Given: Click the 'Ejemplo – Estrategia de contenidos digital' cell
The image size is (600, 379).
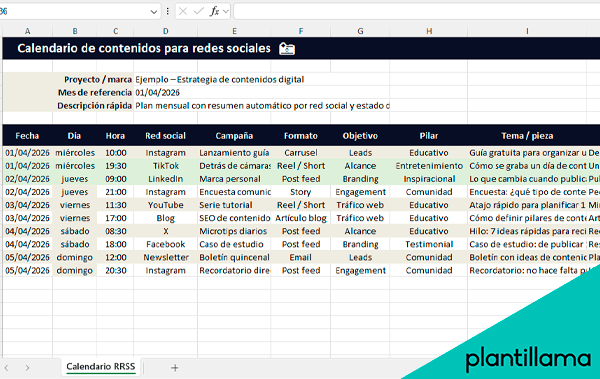Looking at the screenshot, I should (220, 80).
